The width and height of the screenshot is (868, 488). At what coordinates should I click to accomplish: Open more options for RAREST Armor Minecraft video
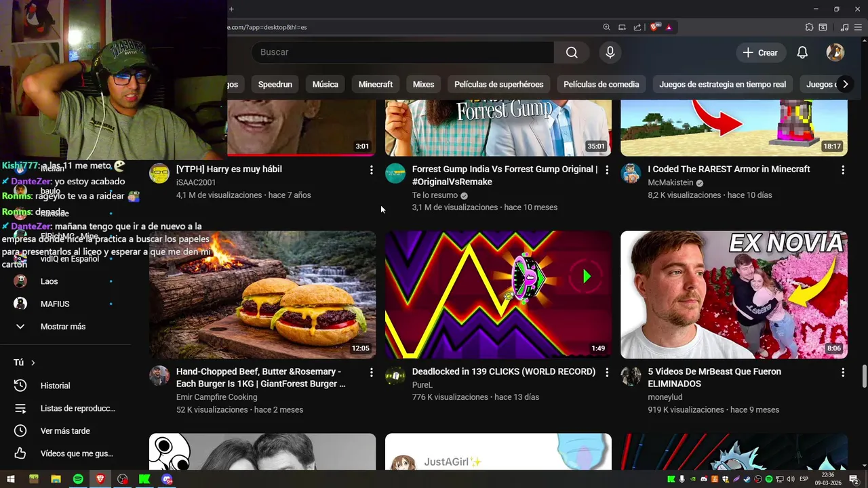(843, 170)
